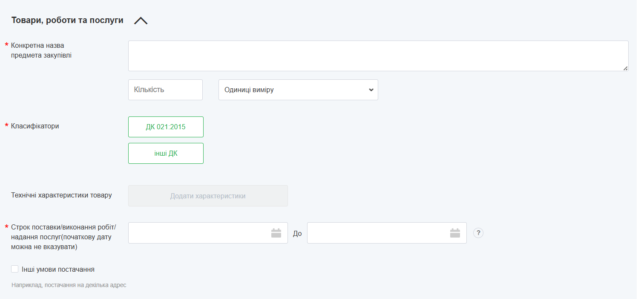644x299 pixels.
Task: Click the Інші умови постачання label text
Action: 58,270
